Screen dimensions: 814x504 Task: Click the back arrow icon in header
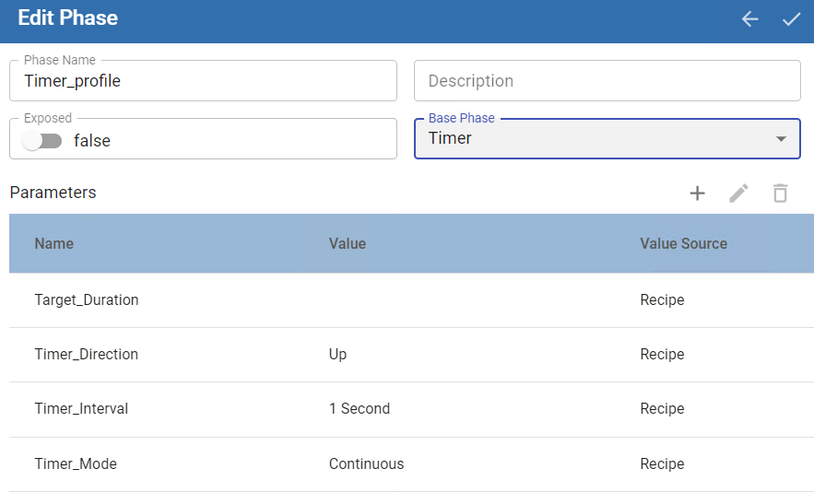click(x=749, y=19)
